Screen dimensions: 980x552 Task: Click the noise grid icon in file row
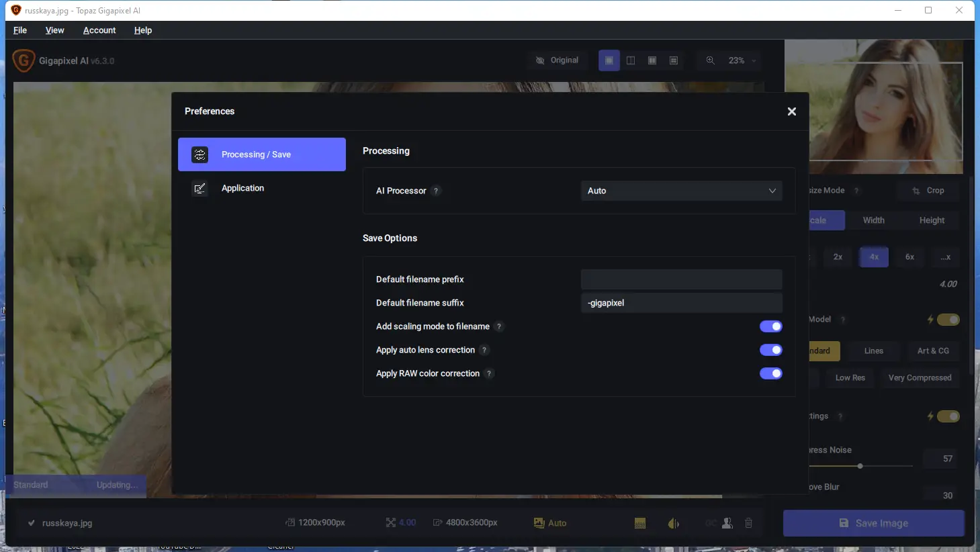[x=640, y=523]
